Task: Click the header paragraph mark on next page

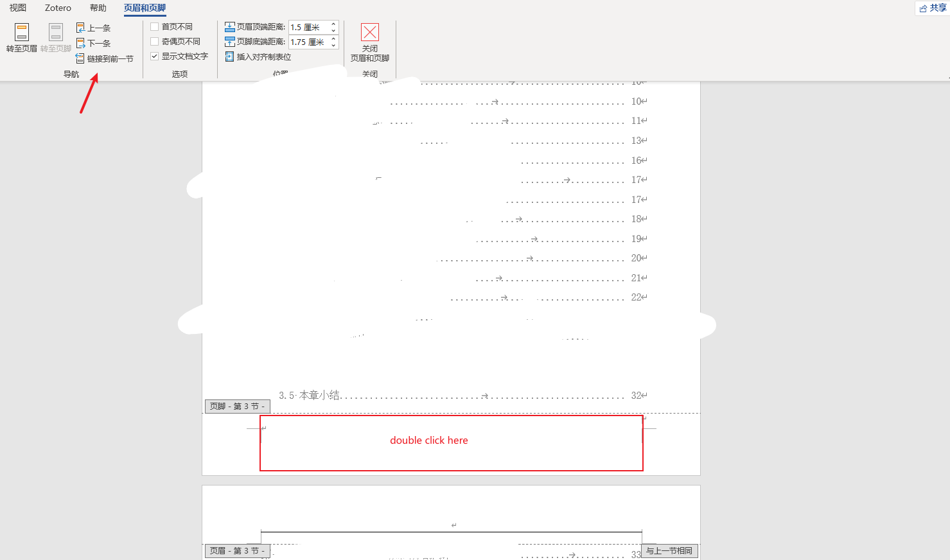Action: [x=453, y=525]
